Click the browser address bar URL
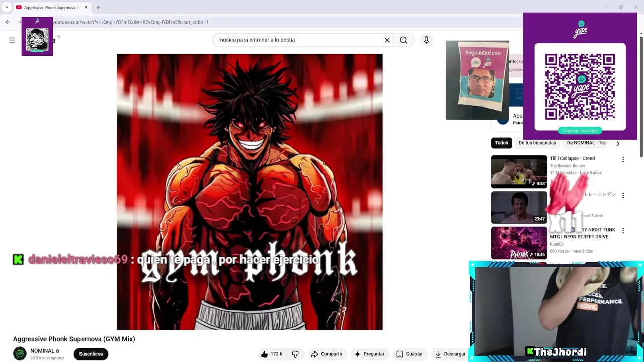The width and height of the screenshot is (644, 362). tap(131, 22)
